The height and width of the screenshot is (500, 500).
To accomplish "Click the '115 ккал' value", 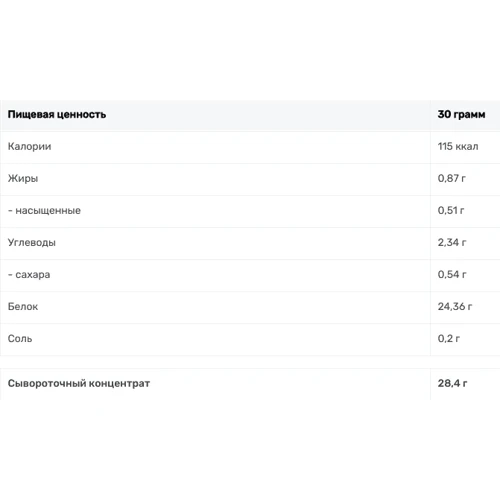I will click(458, 146).
